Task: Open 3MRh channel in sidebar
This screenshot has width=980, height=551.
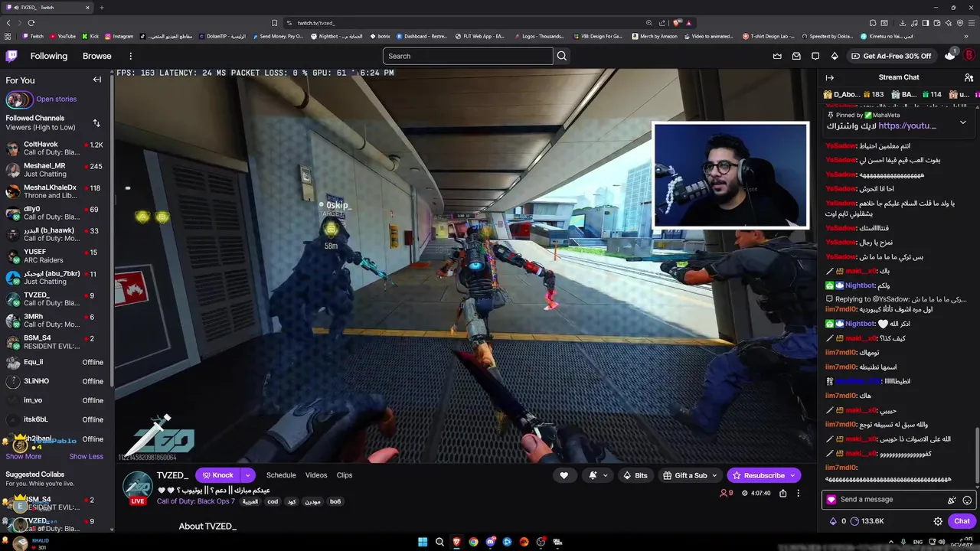Action: tap(57, 321)
